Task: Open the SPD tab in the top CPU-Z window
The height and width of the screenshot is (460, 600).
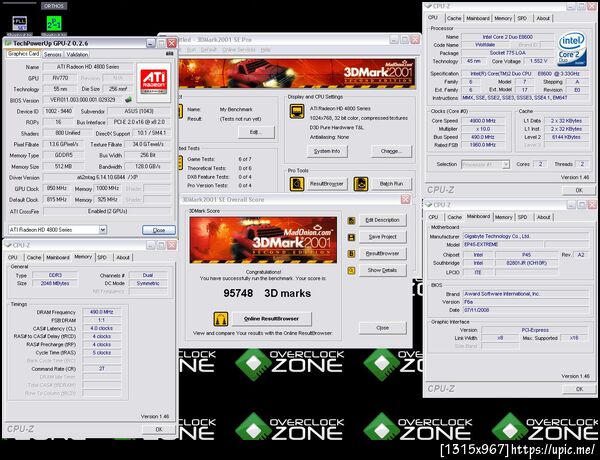Action: click(522, 18)
